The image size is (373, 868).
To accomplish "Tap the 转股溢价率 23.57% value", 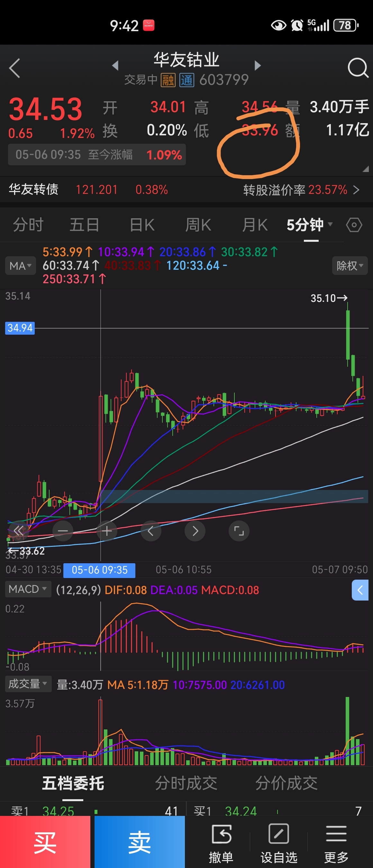I will pyautogui.click(x=328, y=190).
